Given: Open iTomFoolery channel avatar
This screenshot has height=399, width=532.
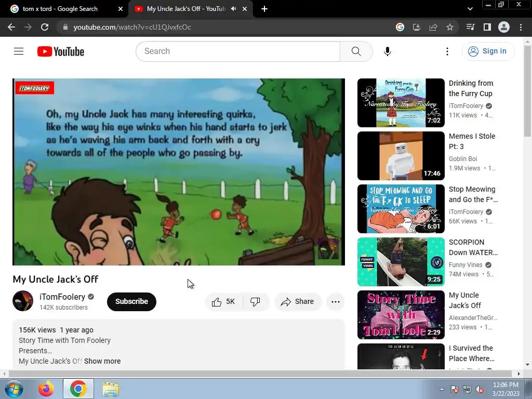Looking at the screenshot, I should (23, 301).
